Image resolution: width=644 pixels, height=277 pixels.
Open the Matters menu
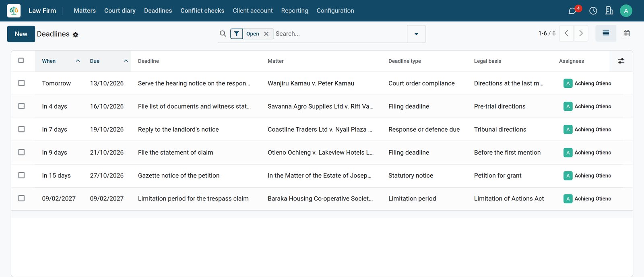(85, 10)
